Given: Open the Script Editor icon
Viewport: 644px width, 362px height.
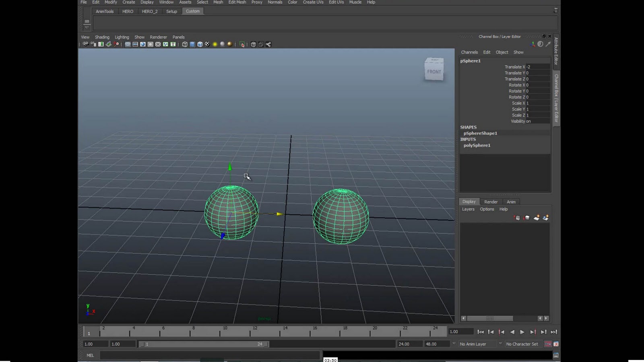Looking at the screenshot, I should point(556,355).
